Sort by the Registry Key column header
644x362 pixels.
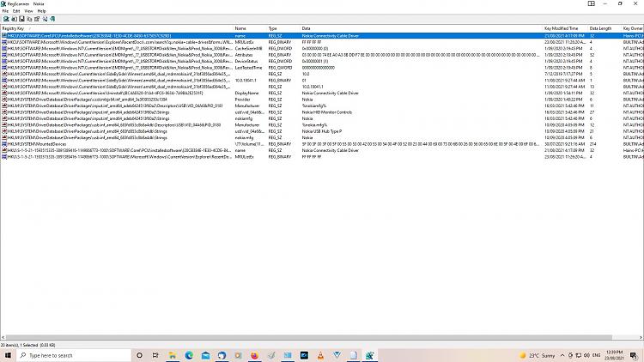tap(117, 28)
